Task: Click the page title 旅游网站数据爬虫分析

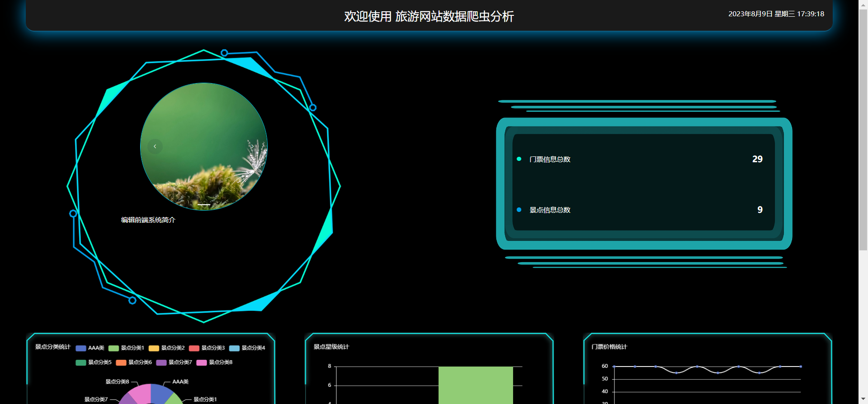Action: pyautogui.click(x=454, y=17)
